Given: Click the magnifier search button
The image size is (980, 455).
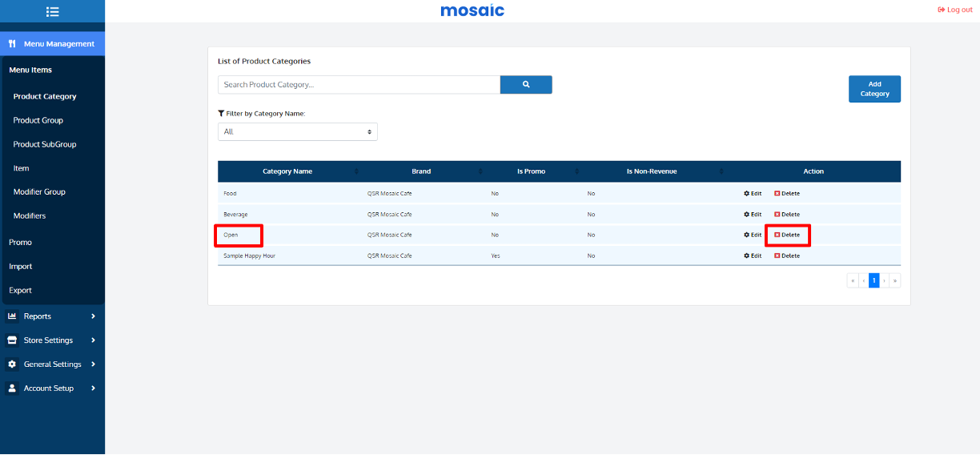Looking at the screenshot, I should [x=526, y=84].
